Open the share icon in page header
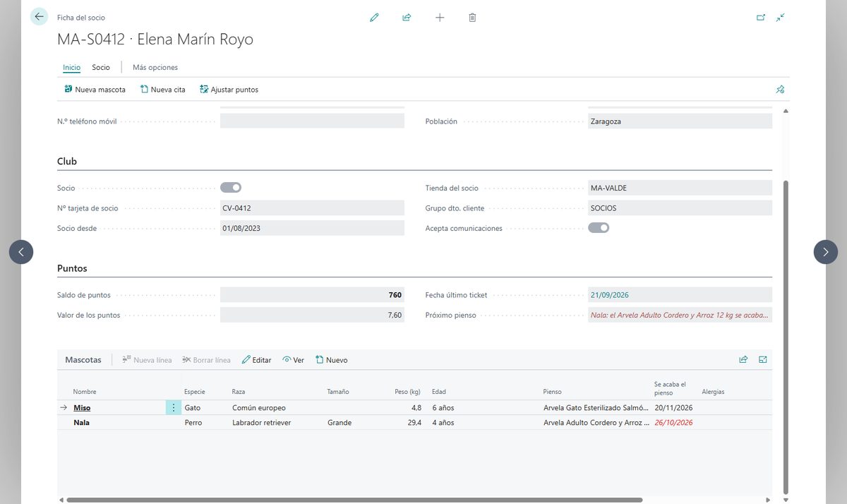This screenshot has width=847, height=504. (407, 18)
